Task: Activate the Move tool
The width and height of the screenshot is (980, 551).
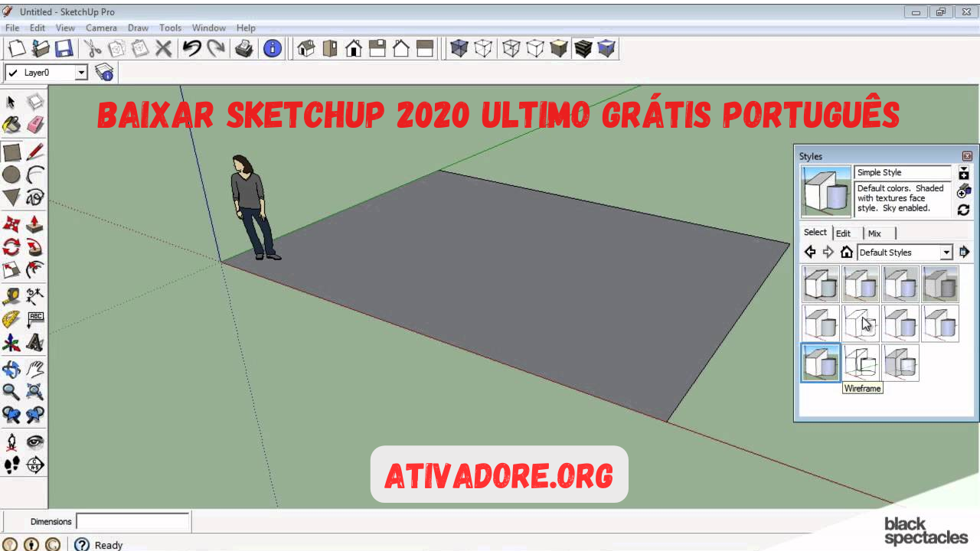Action: 11,225
